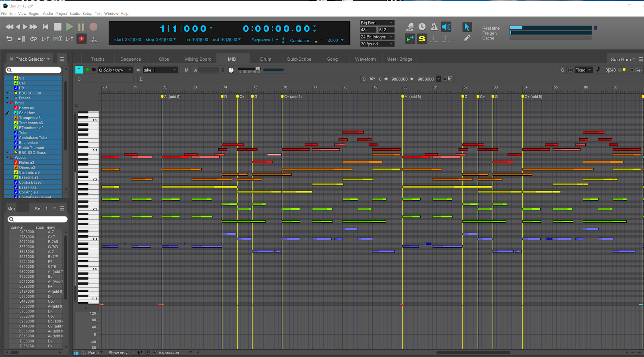Toggle the track record-enable red dot
The height and width of the screenshot is (357, 644).
94,70
